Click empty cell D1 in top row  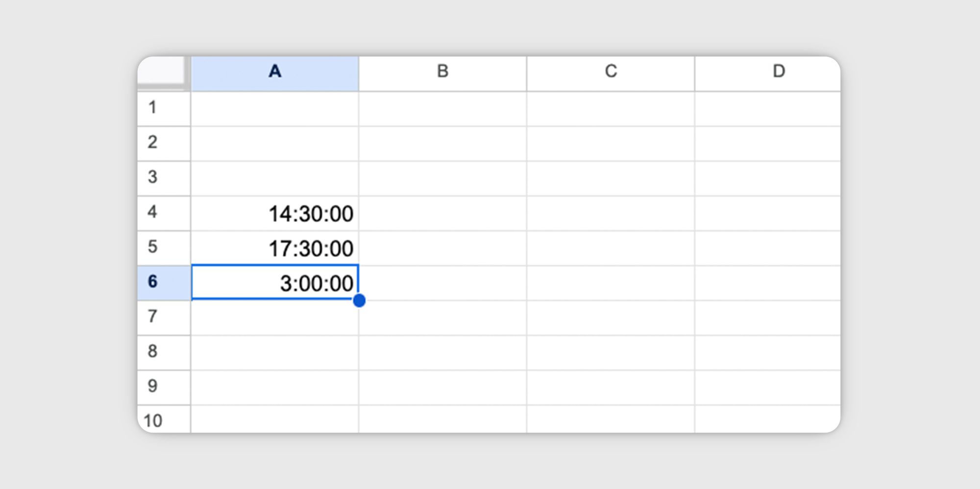click(x=779, y=108)
